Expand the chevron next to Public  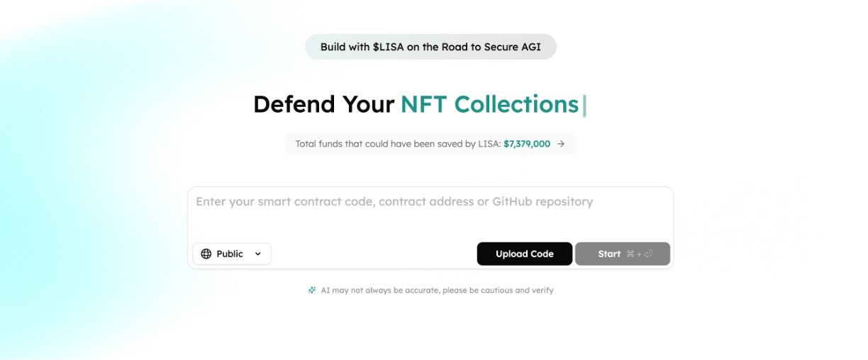pyautogui.click(x=257, y=254)
